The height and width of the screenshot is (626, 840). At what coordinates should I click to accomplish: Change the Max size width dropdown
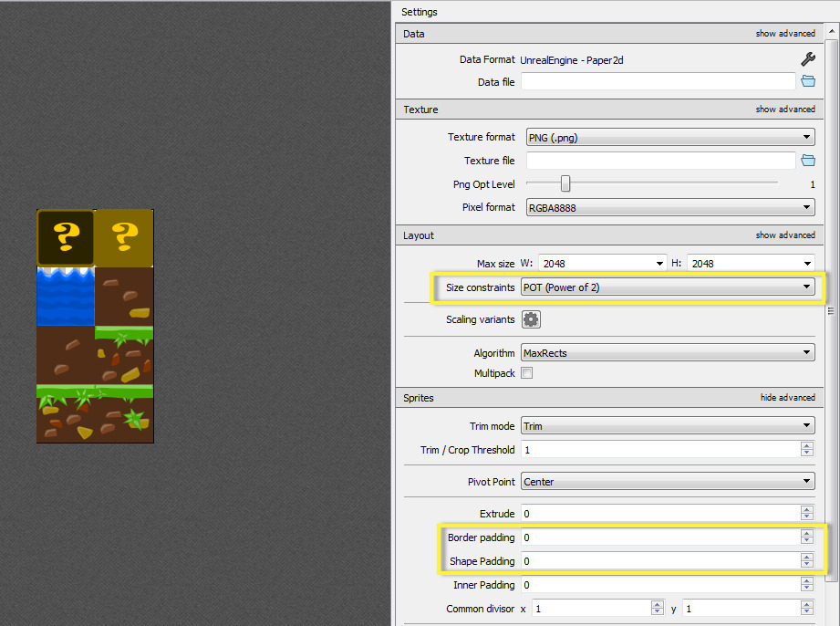602,263
